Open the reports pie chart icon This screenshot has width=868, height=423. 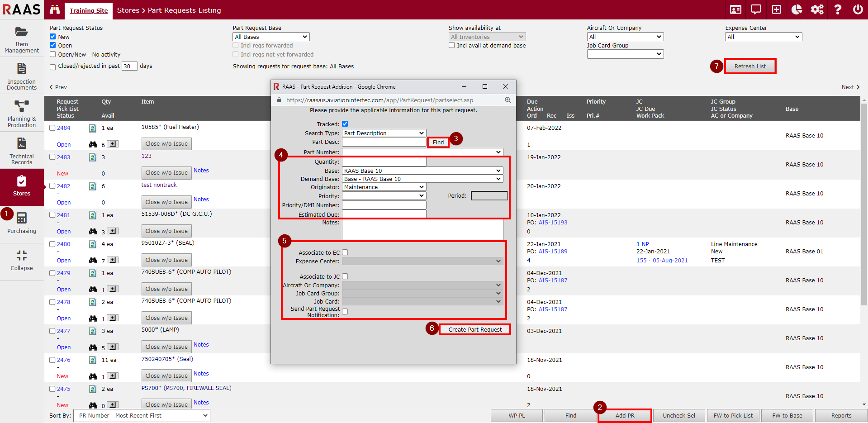797,9
